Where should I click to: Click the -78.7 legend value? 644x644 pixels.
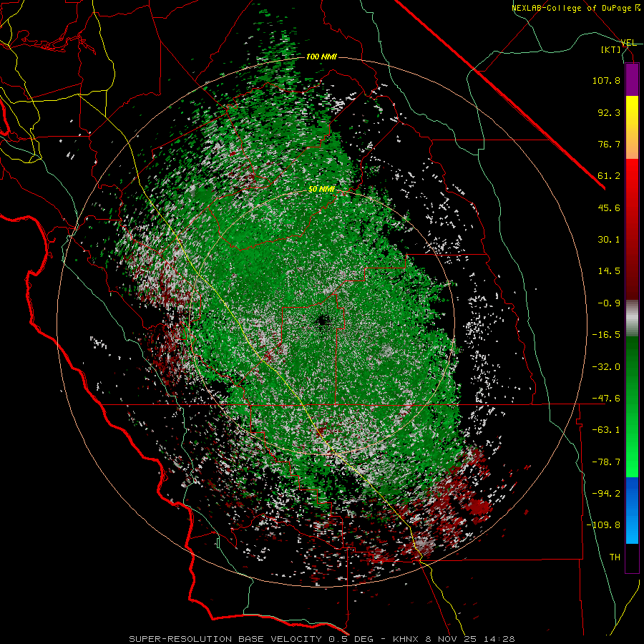click(x=606, y=462)
